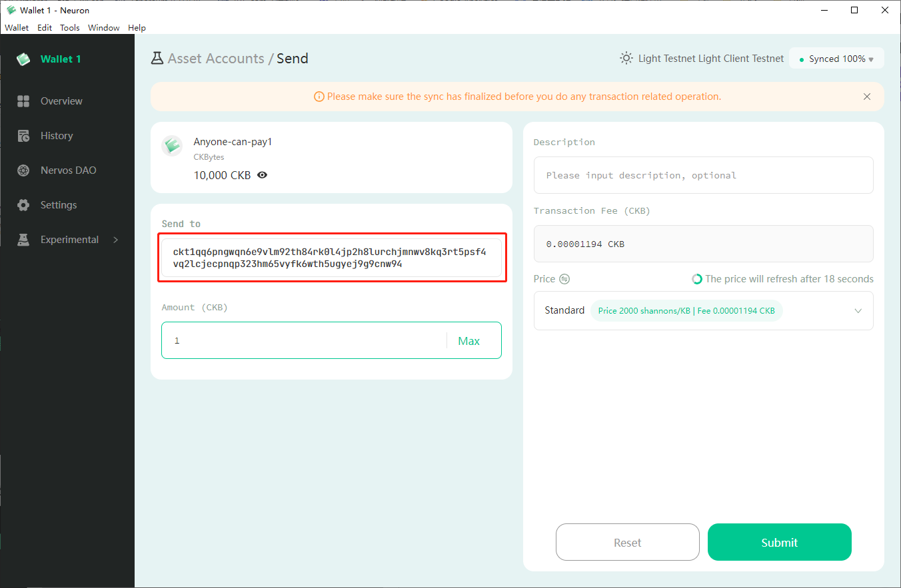Click the Submit button
The height and width of the screenshot is (588, 901).
(780, 542)
